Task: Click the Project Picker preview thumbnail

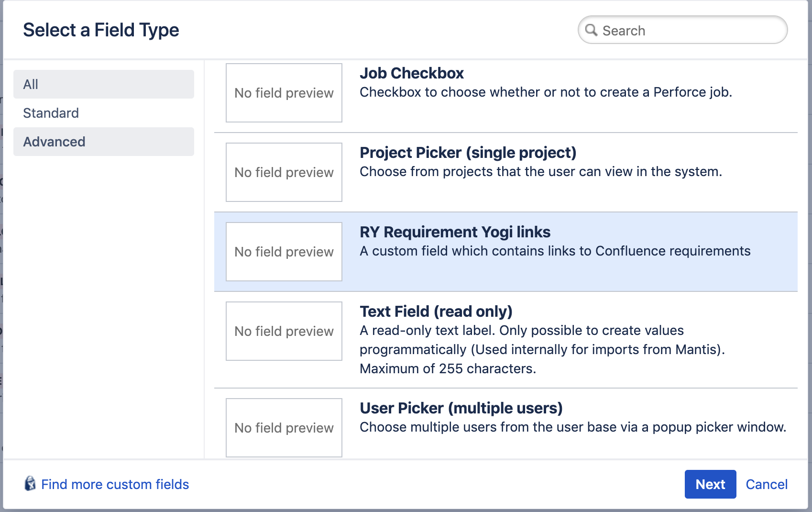Action: pos(284,172)
